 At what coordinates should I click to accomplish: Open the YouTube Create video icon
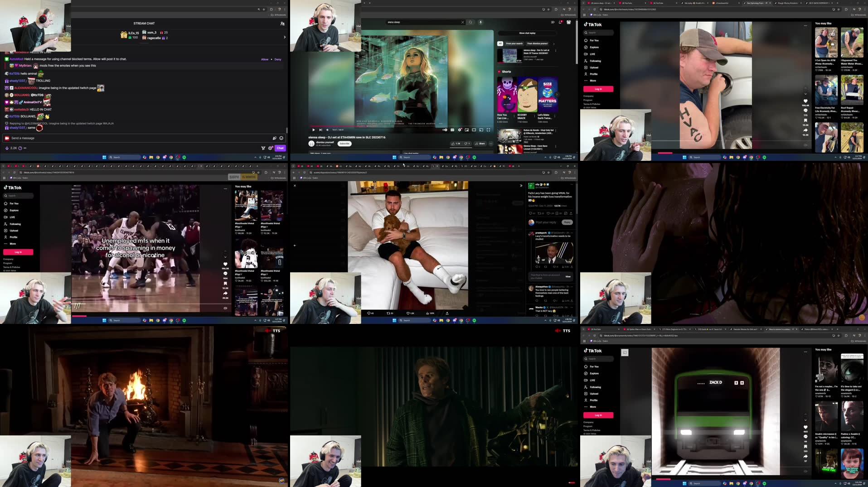553,22
